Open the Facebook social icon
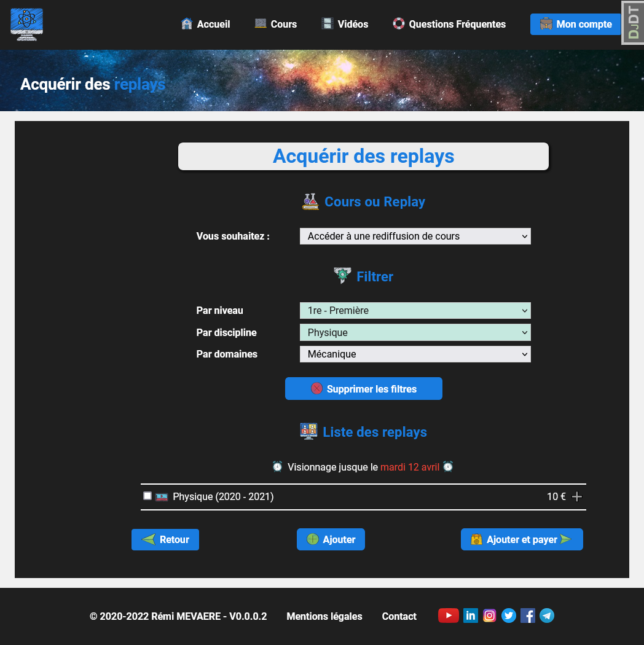644x645 pixels. coord(528,616)
